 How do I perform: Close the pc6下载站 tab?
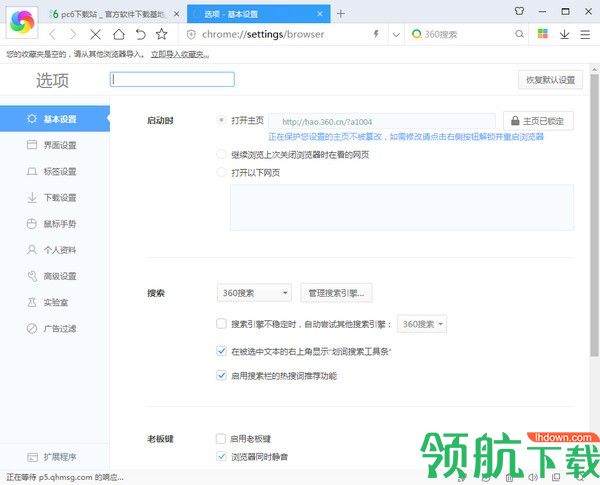point(176,14)
